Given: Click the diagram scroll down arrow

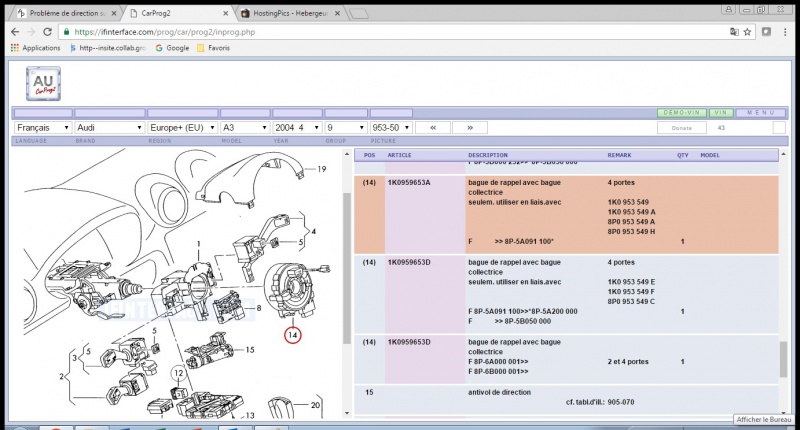Looking at the screenshot, I should [x=347, y=413].
